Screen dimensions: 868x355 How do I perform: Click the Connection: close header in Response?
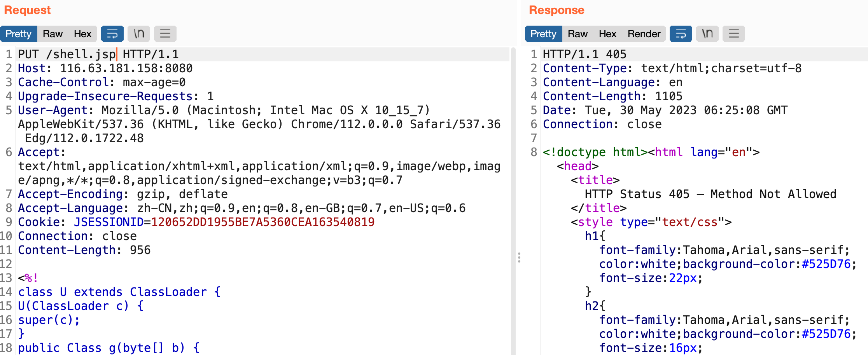[602, 124]
